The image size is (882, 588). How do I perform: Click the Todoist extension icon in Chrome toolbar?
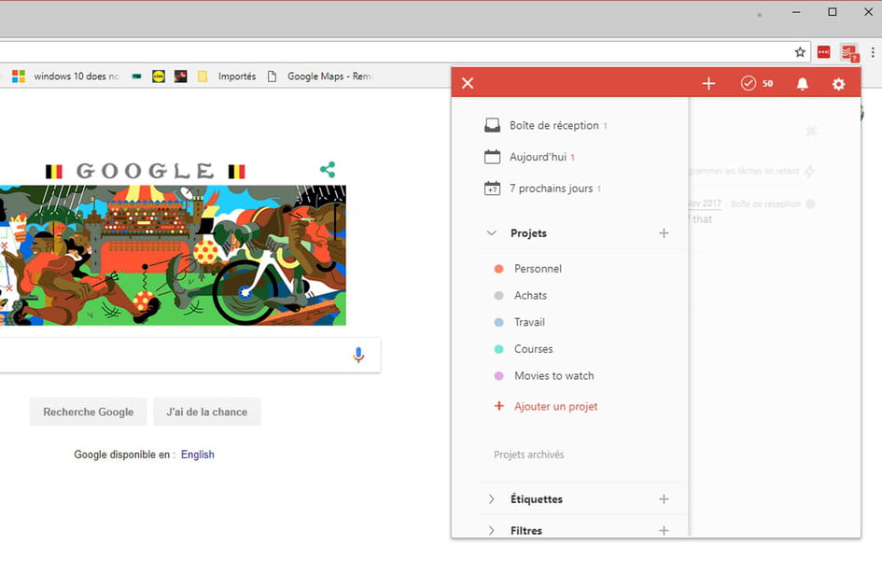tap(849, 53)
